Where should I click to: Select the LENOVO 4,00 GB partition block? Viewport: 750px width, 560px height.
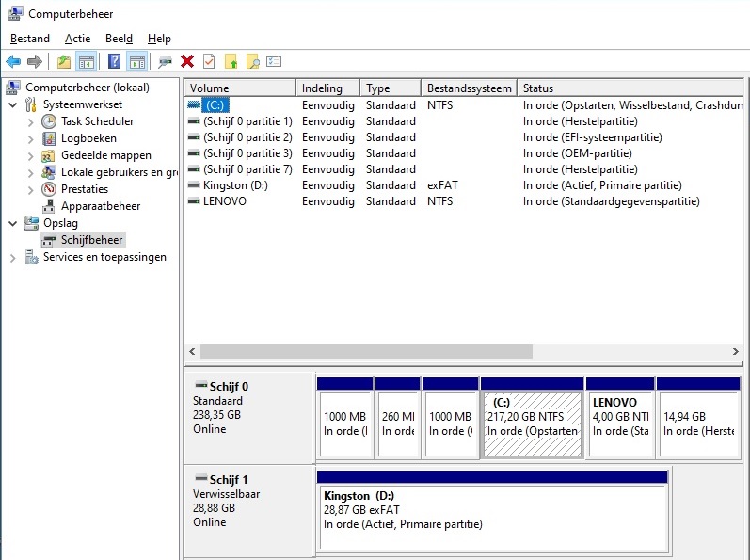pyautogui.click(x=618, y=417)
